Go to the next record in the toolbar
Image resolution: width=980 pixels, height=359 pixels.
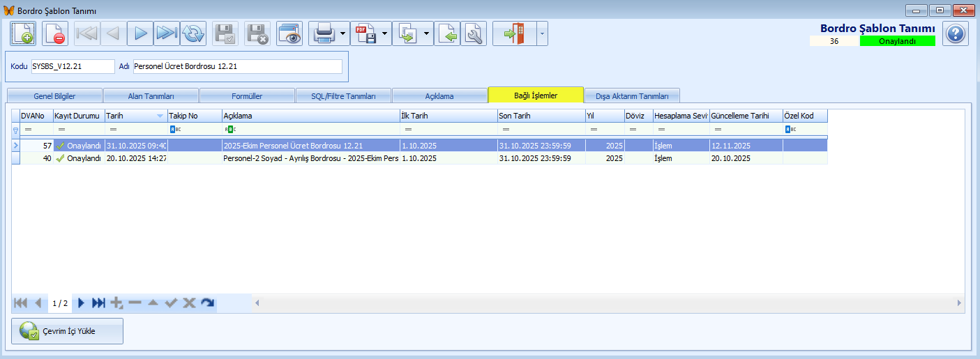(140, 33)
